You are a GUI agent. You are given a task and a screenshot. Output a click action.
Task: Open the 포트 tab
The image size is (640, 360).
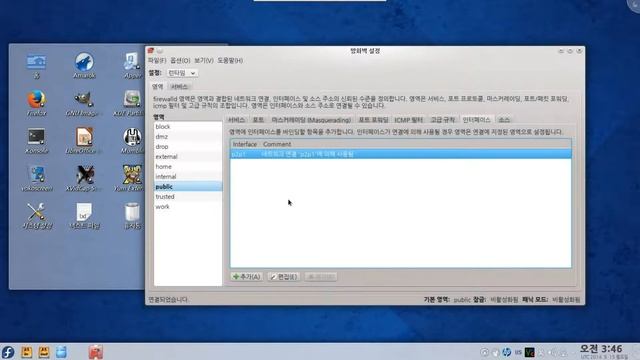pos(258,120)
